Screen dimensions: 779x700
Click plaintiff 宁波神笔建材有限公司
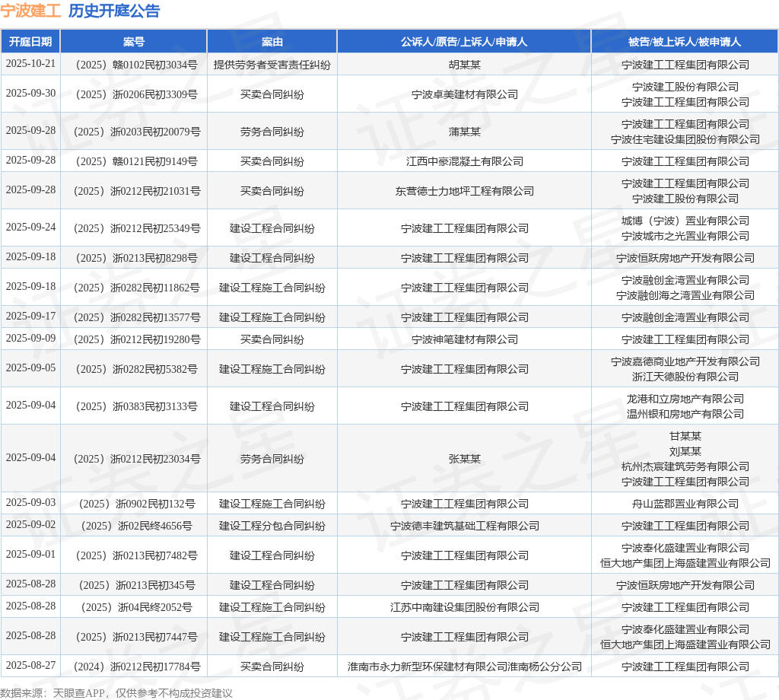click(x=465, y=339)
